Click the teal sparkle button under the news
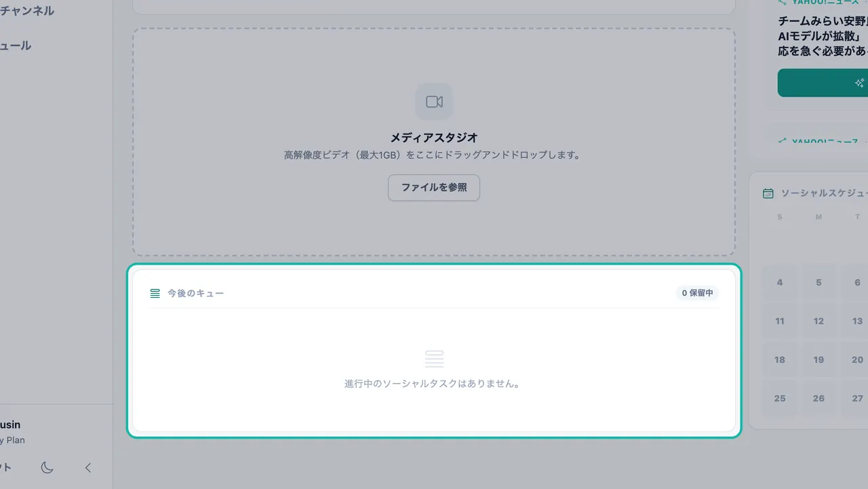Viewport: 868px width, 489px height. [x=823, y=83]
